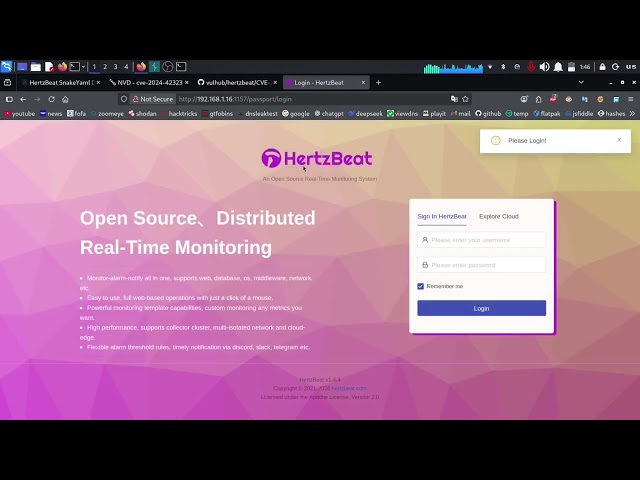Switch to vulhub/hertzbeat GitHub tab

tap(238, 82)
